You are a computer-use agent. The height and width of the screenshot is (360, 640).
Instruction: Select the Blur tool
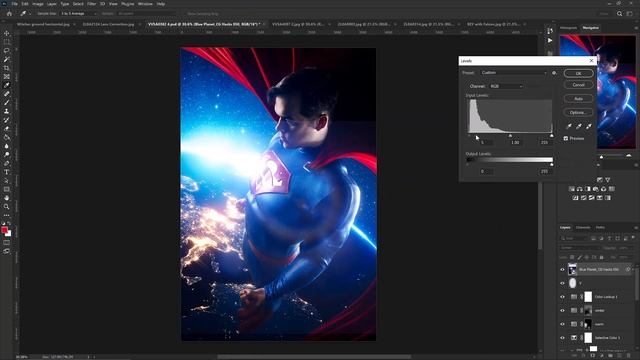point(7,146)
